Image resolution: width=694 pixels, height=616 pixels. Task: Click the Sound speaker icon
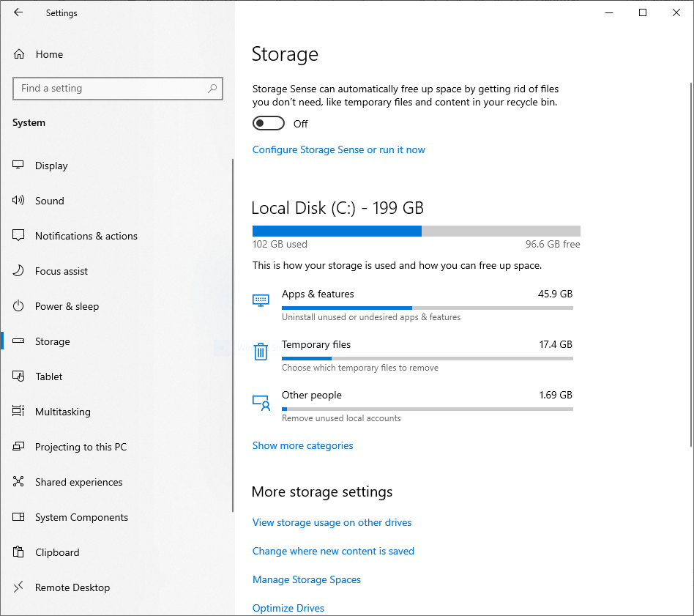[x=19, y=201]
